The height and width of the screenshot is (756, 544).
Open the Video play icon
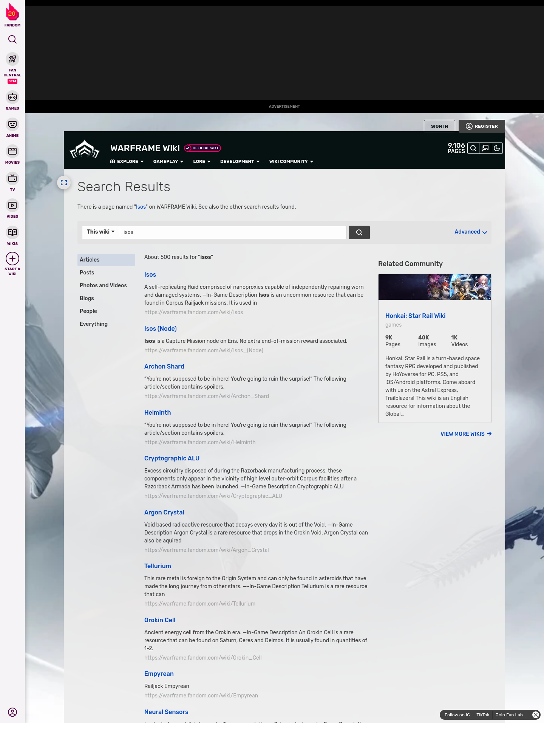point(12,205)
